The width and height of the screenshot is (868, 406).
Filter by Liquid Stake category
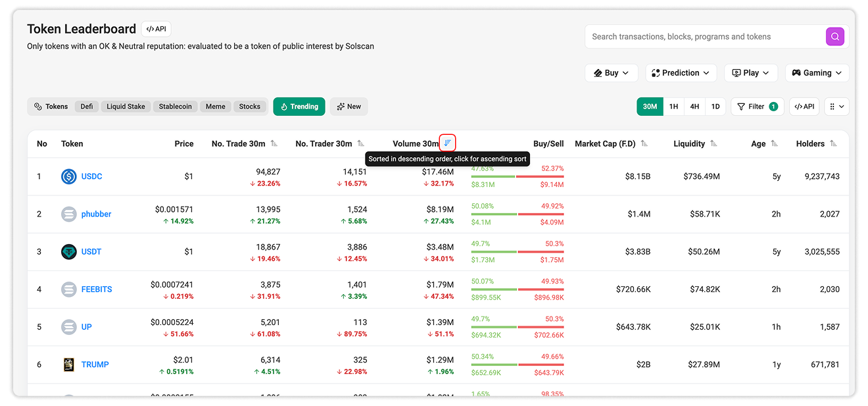coord(126,107)
